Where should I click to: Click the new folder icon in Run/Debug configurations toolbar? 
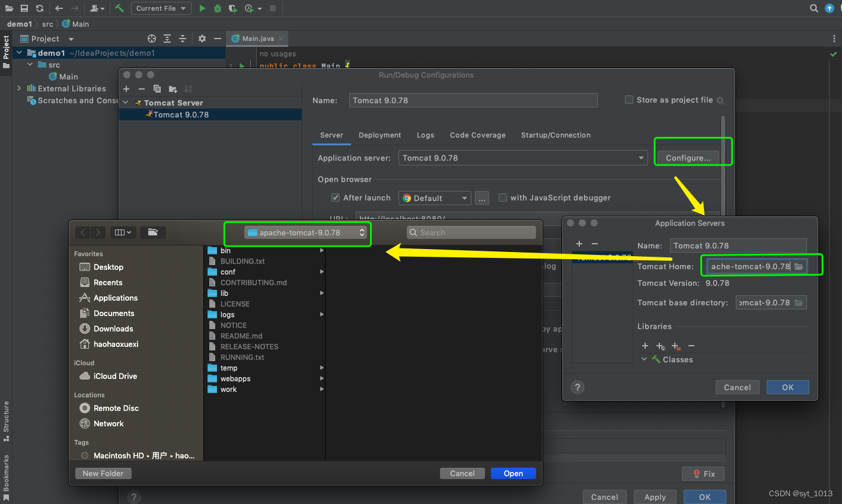coord(173,89)
